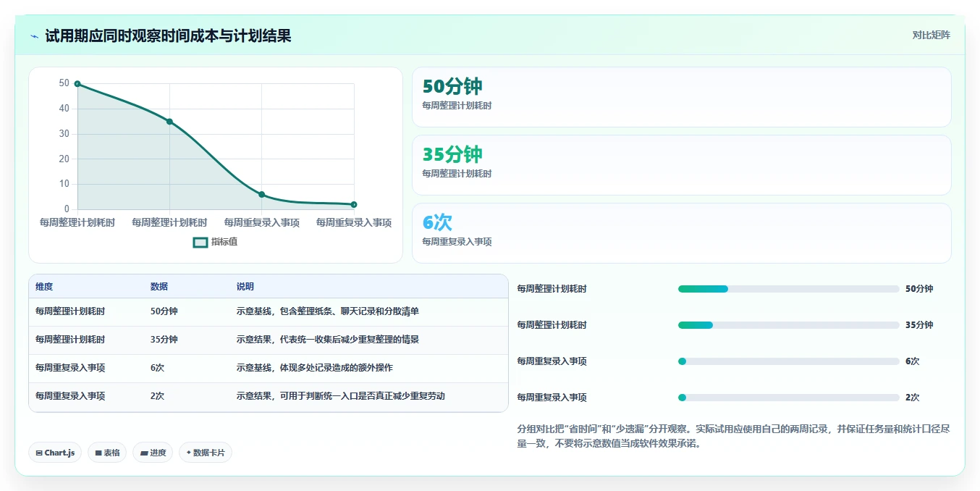Click the chart data point at value 6
Screen dimensions: 980x491
tap(261, 194)
